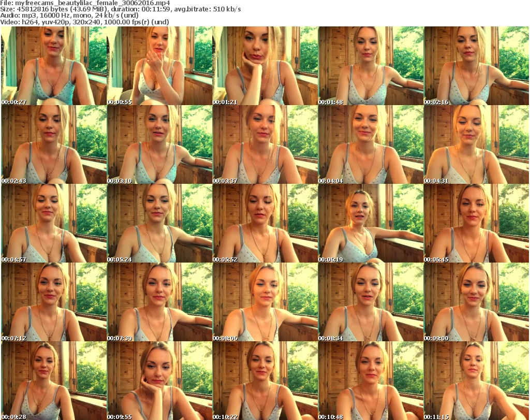Select the thumbnail stamped 00:00:55
The width and height of the screenshot is (530, 420).
pos(159,66)
